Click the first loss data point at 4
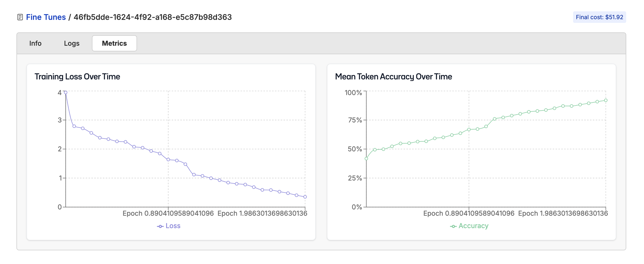Viewport: 644px width, 264px height. [x=66, y=92]
